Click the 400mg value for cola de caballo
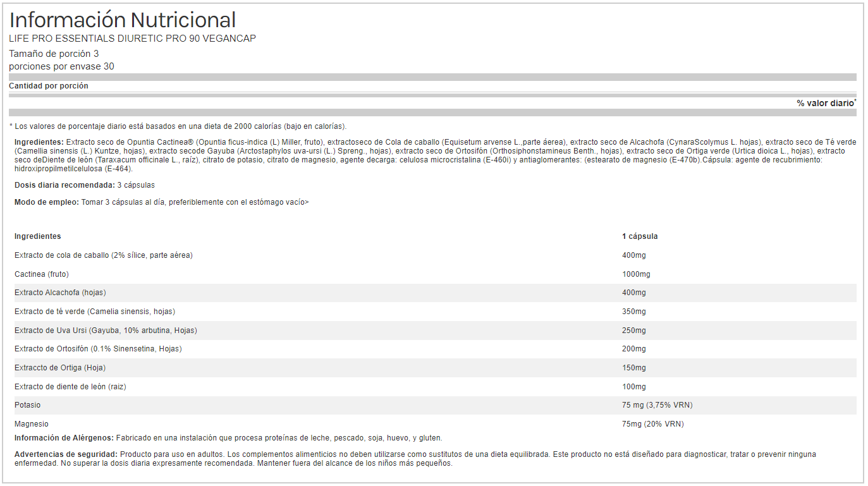Image resolution: width=868 pixels, height=486 pixels. [634, 255]
